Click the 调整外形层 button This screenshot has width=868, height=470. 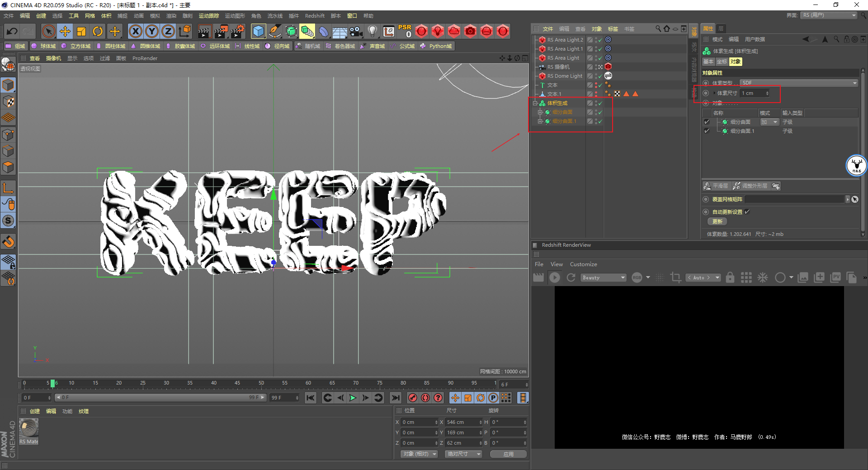(750, 186)
